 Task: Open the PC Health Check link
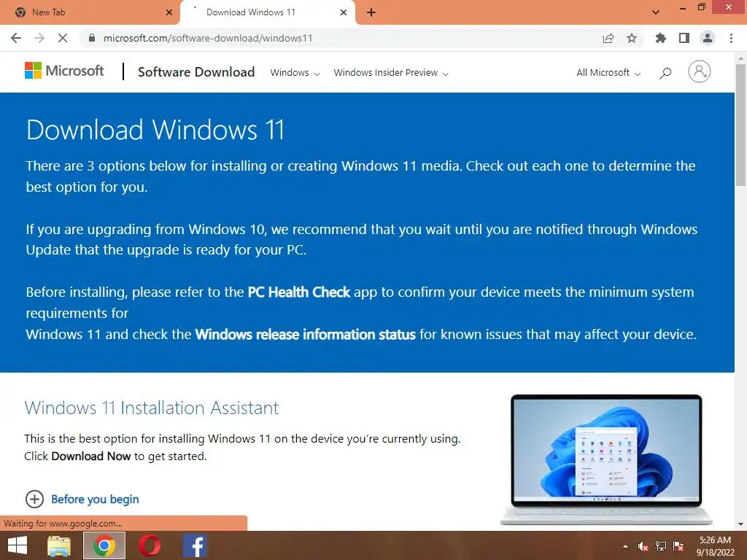pyautogui.click(x=298, y=292)
